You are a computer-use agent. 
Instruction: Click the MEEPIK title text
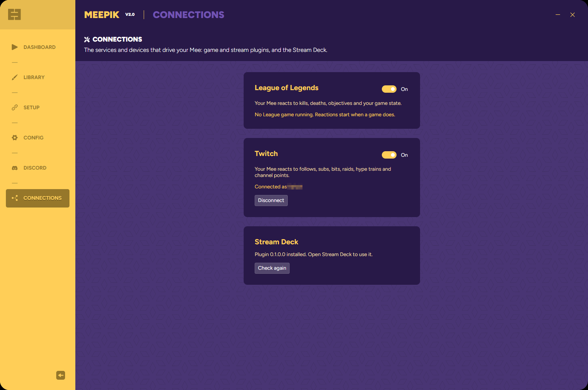pyautogui.click(x=102, y=15)
